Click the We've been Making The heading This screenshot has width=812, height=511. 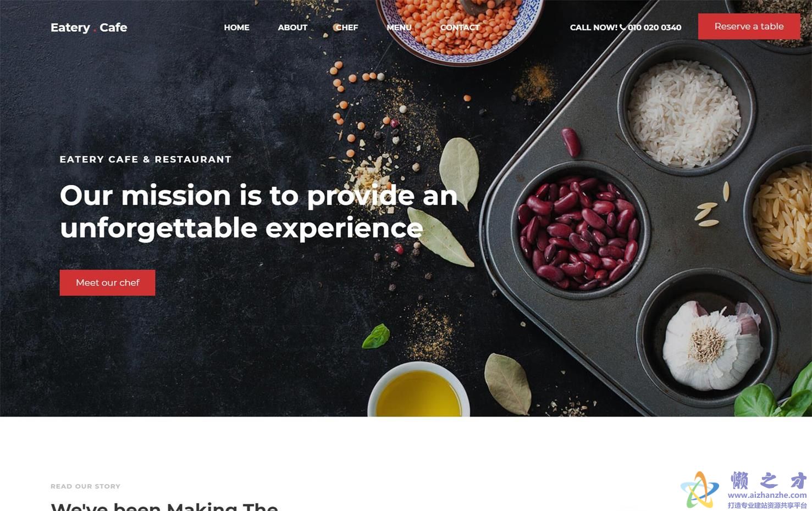click(x=164, y=506)
